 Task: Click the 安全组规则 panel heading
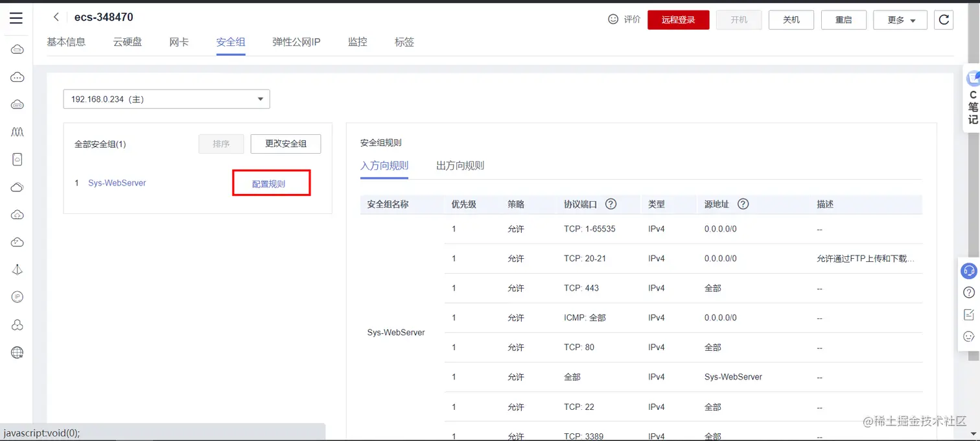pos(381,143)
